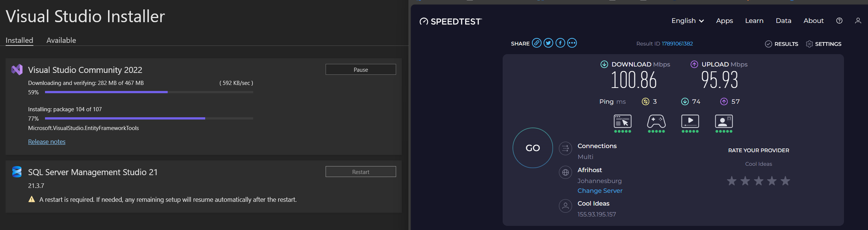This screenshot has height=230, width=868.
Task: Click the 21.3.7 version number
Action: pos(36,186)
